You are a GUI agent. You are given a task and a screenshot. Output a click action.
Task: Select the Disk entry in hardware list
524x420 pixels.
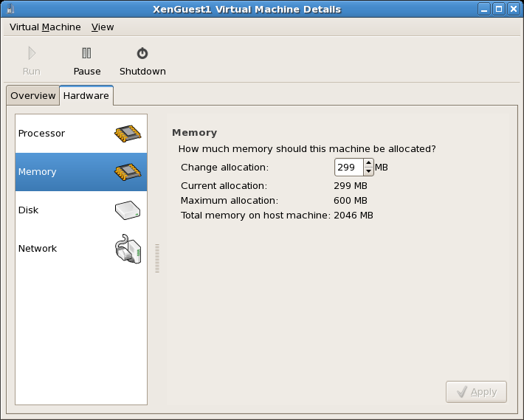(x=81, y=210)
